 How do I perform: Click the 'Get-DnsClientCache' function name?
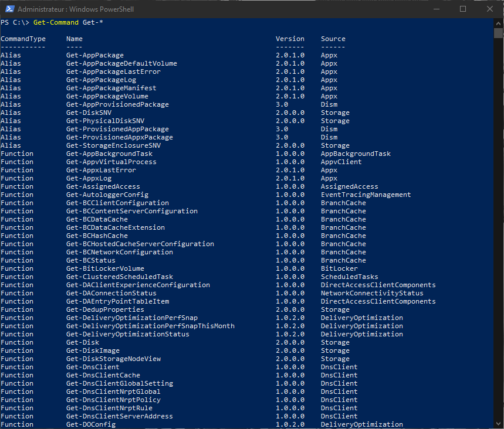(x=103, y=375)
